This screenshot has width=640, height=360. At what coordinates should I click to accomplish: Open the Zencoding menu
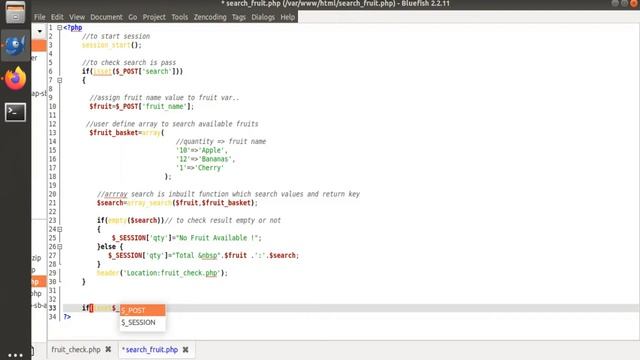[x=210, y=17]
